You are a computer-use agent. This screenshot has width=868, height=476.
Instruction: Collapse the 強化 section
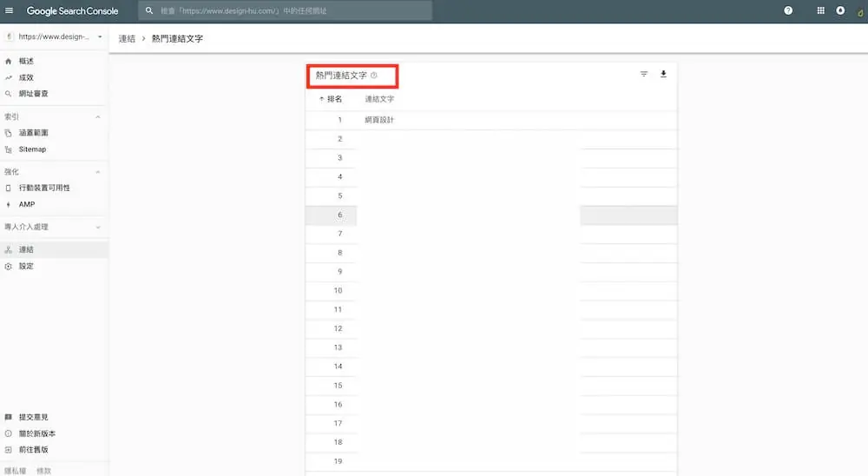pyautogui.click(x=98, y=172)
